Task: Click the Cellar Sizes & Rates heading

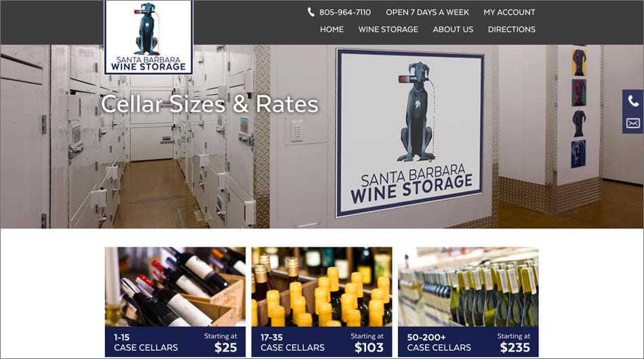Action: tap(209, 104)
